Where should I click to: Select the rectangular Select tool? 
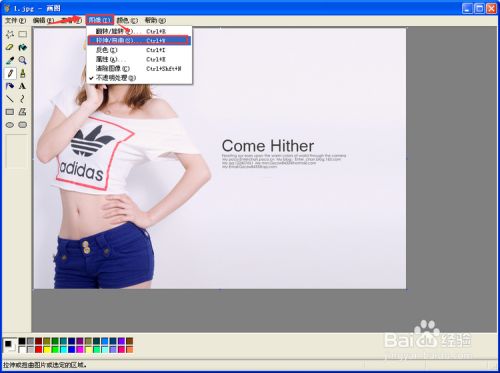coord(22,34)
